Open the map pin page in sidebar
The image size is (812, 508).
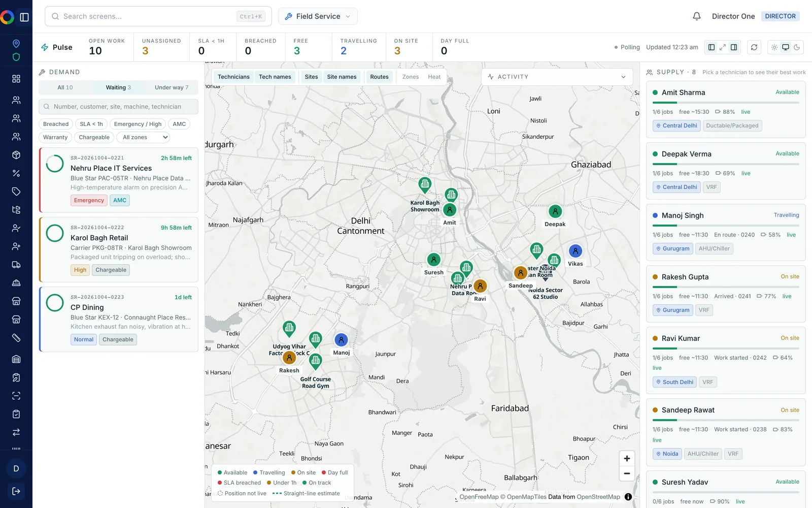(16, 44)
